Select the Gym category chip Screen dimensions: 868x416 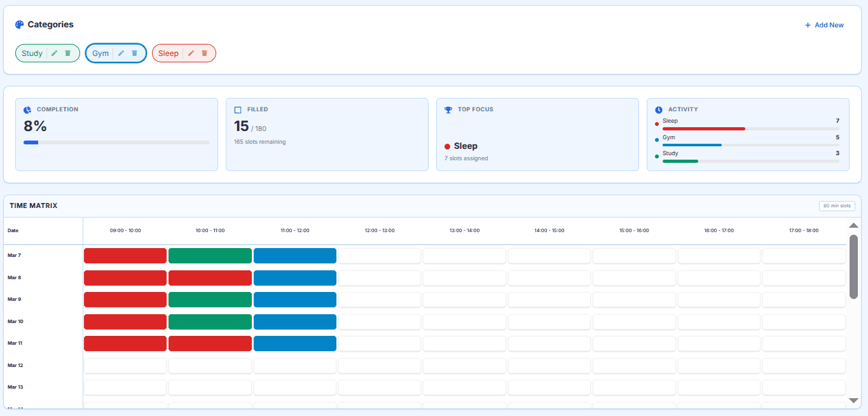point(100,53)
